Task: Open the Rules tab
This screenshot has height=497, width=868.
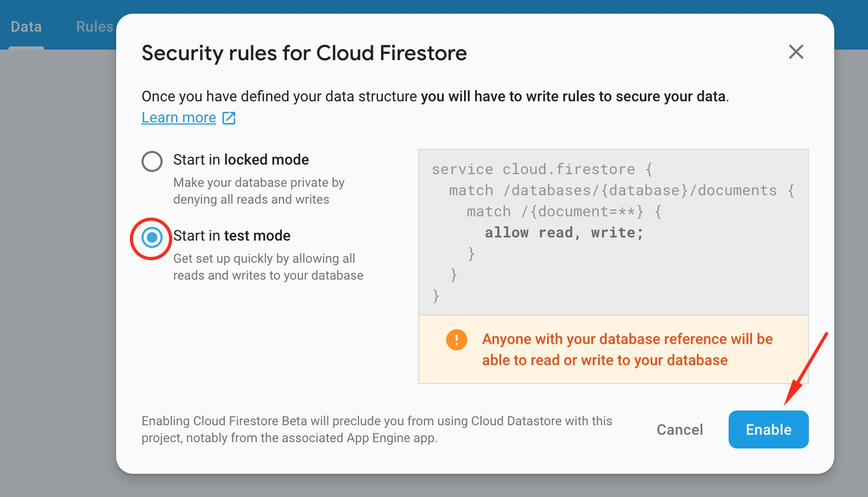Action: click(95, 27)
